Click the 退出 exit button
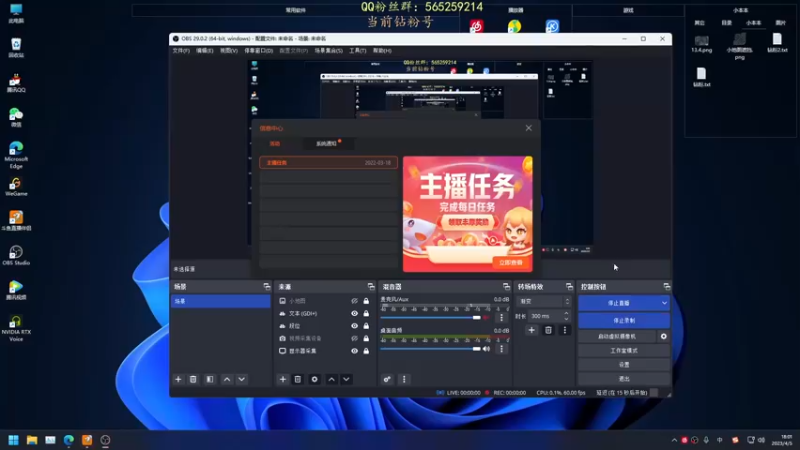The image size is (800, 450). point(624,379)
